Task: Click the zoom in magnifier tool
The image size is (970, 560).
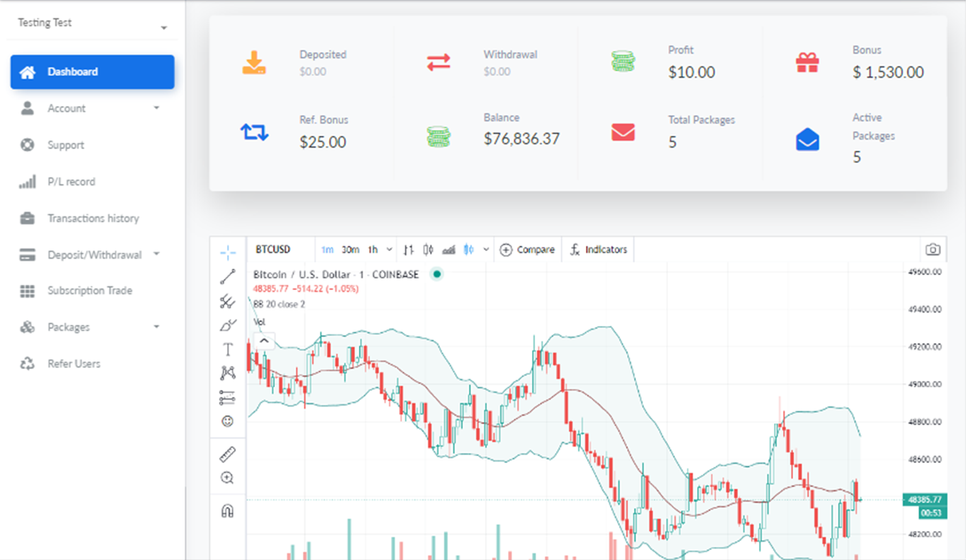Action: click(x=227, y=478)
